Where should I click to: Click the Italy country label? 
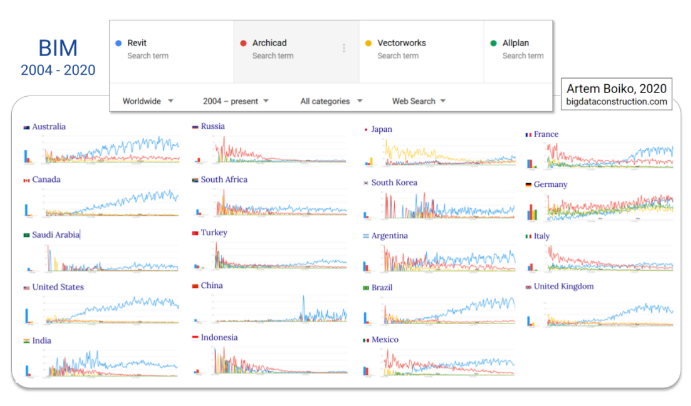tap(542, 236)
